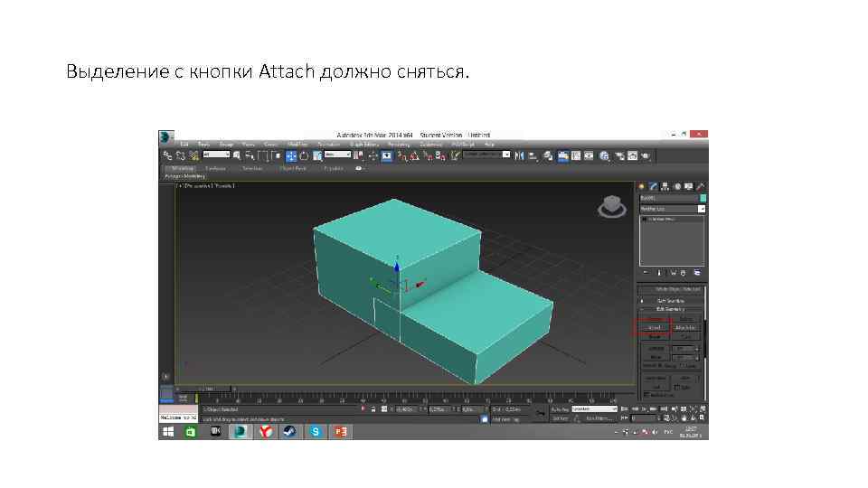
Task: Click the Attach button in Edit Geometry
Action: [654, 327]
